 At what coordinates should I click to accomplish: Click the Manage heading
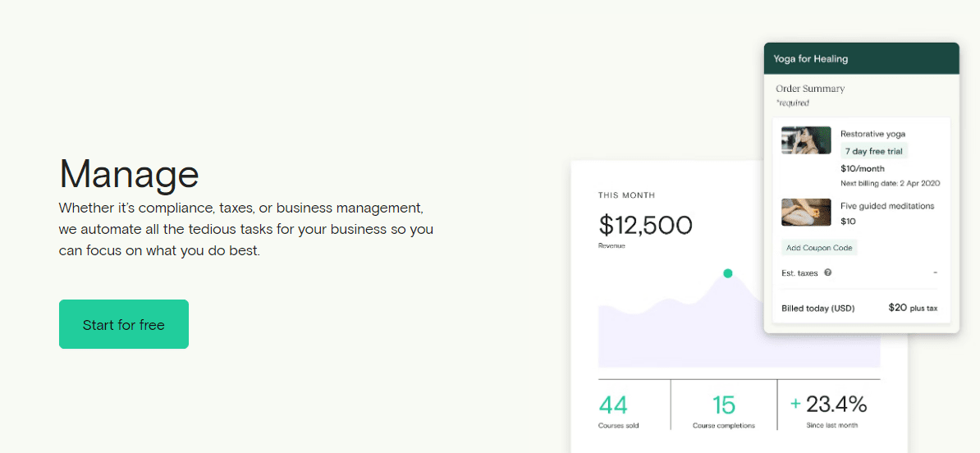(129, 174)
